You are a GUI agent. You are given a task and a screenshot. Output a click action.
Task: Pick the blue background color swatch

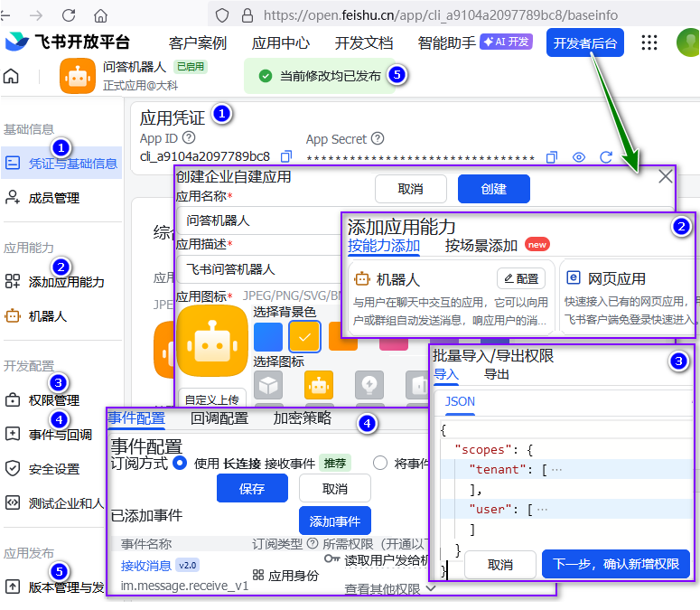coord(268,336)
